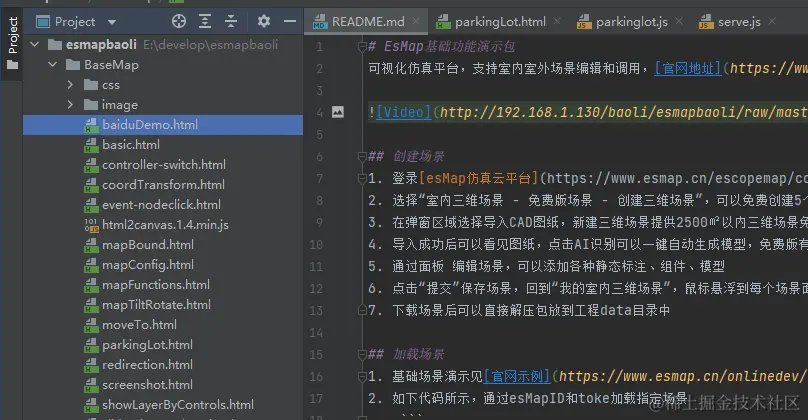Click the image folder icon
This screenshot has height=420, width=808.
click(91, 105)
